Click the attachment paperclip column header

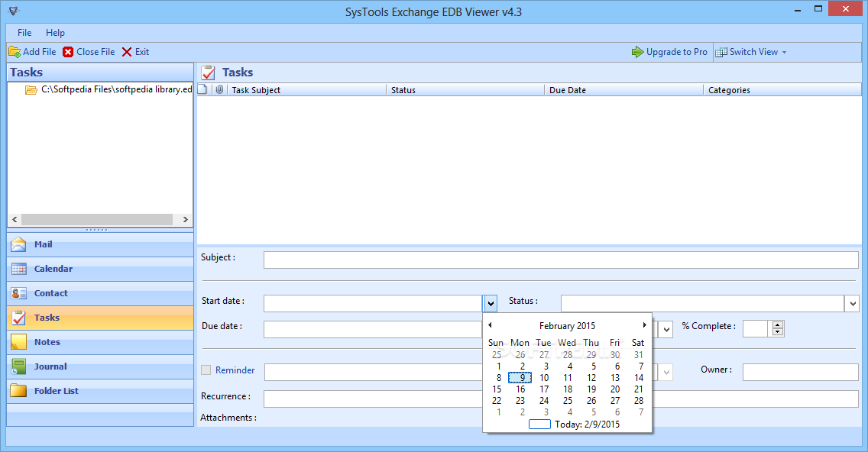tap(220, 89)
